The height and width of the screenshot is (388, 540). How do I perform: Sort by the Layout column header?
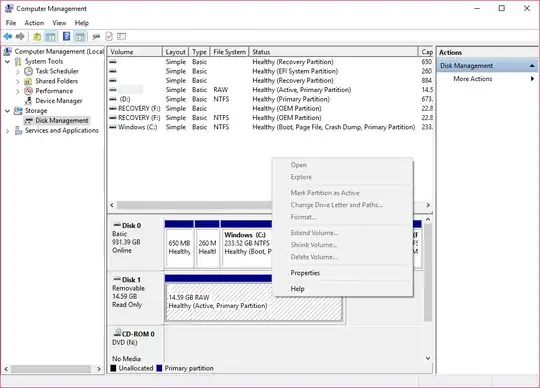[x=175, y=52]
